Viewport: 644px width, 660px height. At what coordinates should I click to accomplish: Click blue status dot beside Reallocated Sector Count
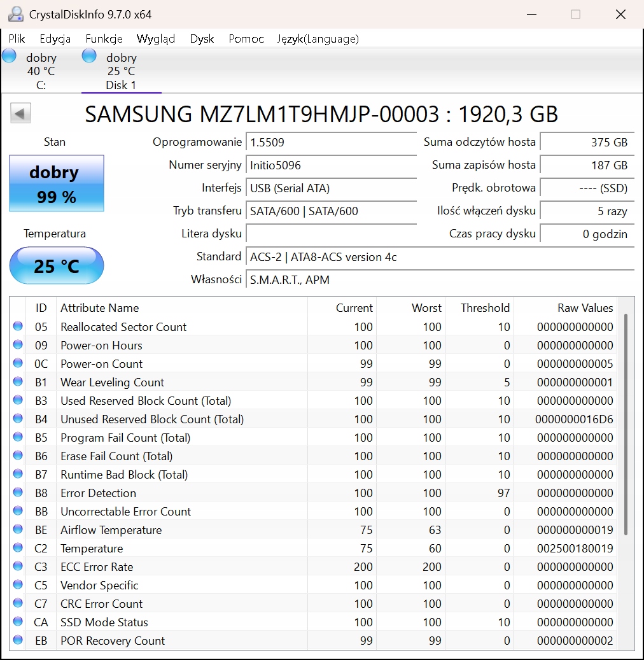18,326
